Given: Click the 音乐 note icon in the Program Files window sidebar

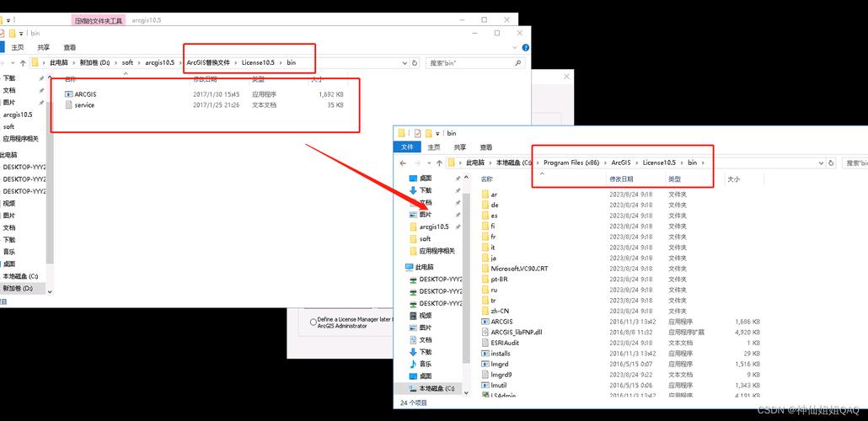Looking at the screenshot, I should [x=413, y=364].
